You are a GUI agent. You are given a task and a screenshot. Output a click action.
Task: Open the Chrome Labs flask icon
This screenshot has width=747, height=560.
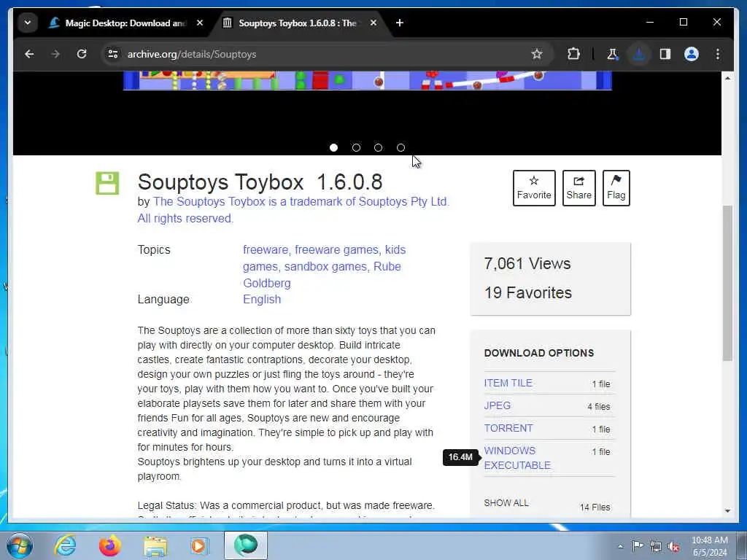click(x=613, y=54)
